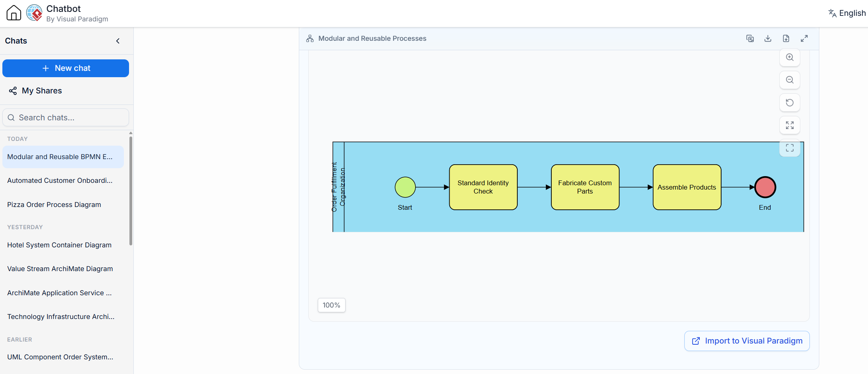
Task: Open the Hotel System Container Diagram chat
Action: pos(63,245)
